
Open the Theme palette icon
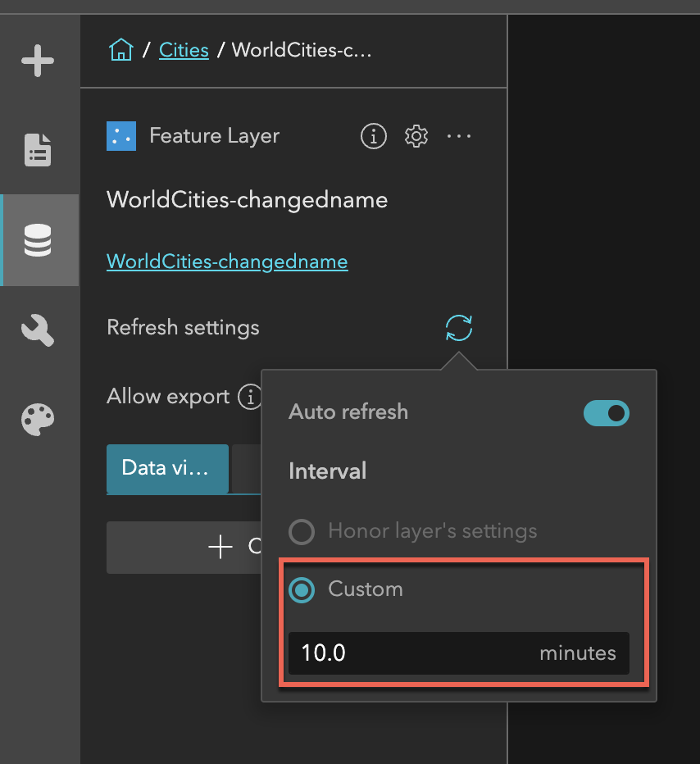coord(38,421)
